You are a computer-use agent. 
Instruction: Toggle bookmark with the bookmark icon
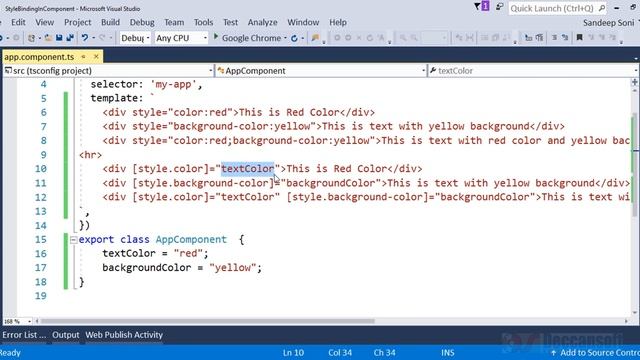point(579,38)
